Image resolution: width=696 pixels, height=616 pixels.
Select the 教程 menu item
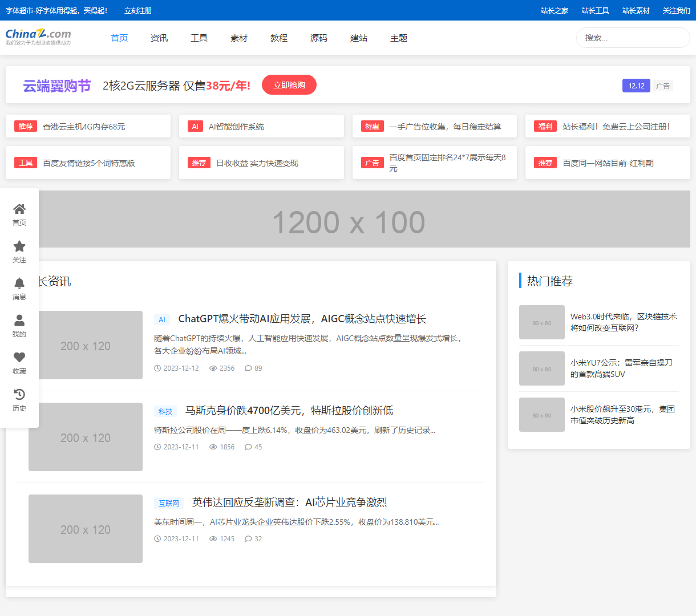(279, 38)
